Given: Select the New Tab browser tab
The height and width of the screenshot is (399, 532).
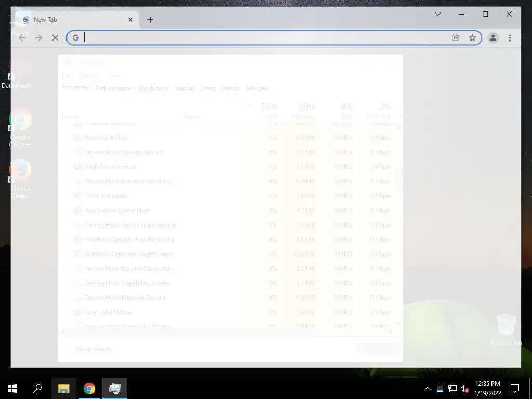Looking at the screenshot, I should [x=76, y=20].
